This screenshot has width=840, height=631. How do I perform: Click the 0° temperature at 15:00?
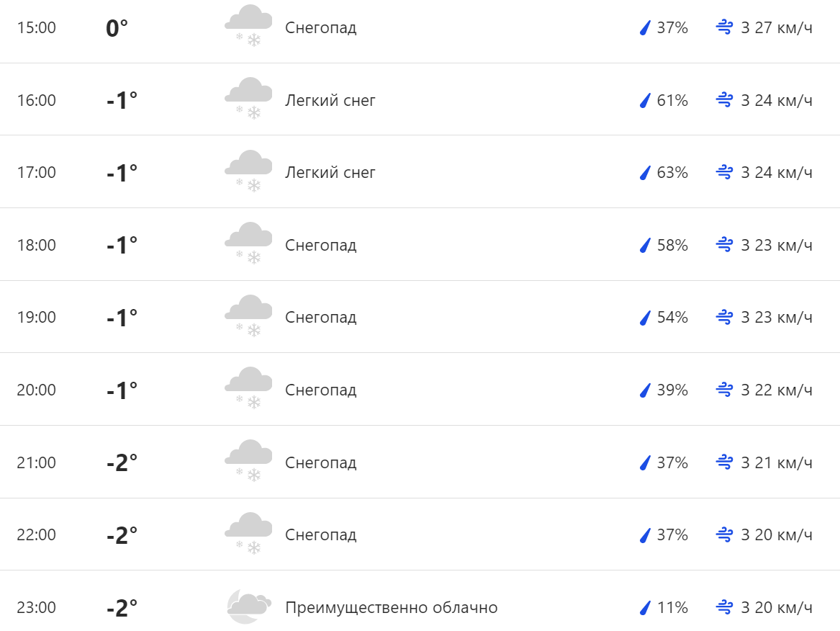coord(117,28)
